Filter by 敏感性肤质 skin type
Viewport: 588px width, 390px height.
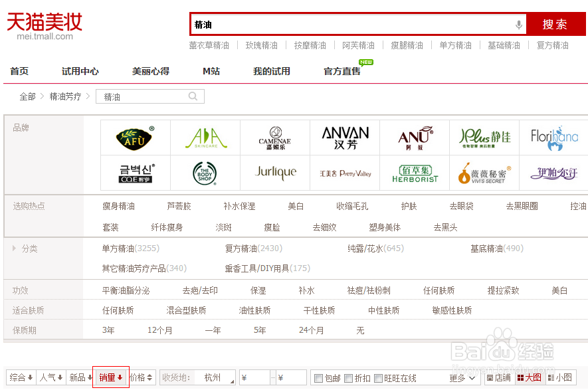[x=452, y=310]
